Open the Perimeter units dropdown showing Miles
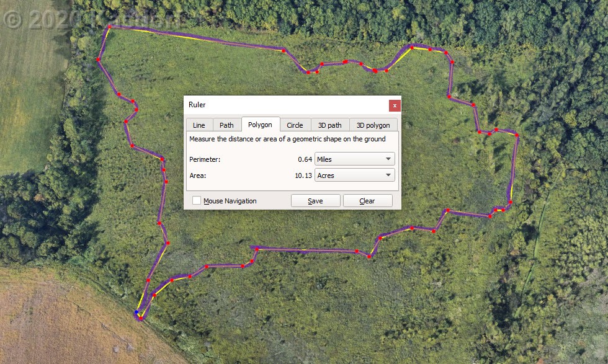This screenshot has width=608, height=364. [355, 159]
